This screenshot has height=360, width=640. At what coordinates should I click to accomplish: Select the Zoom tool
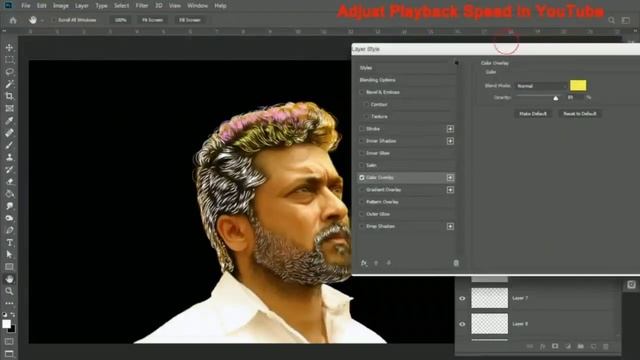click(x=9, y=291)
